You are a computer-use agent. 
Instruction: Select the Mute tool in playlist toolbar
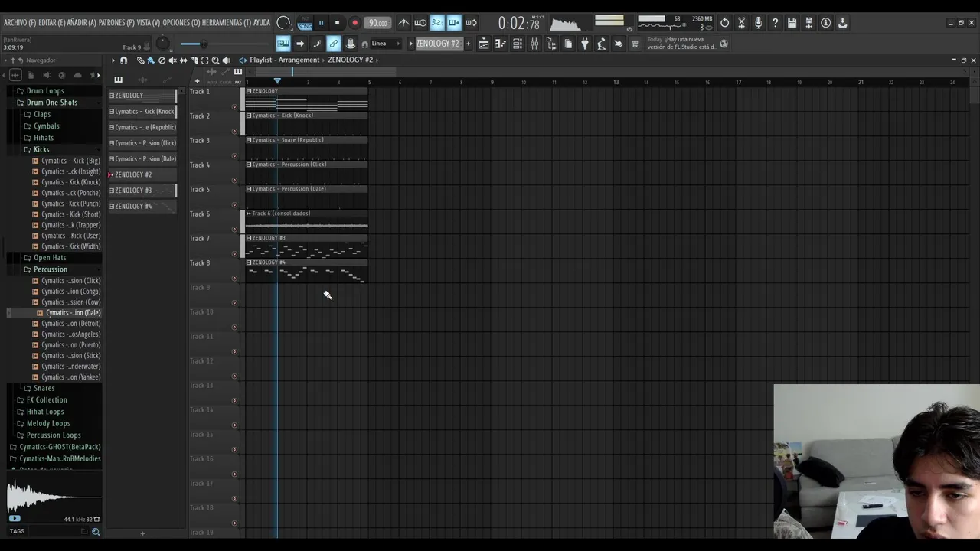(172, 60)
